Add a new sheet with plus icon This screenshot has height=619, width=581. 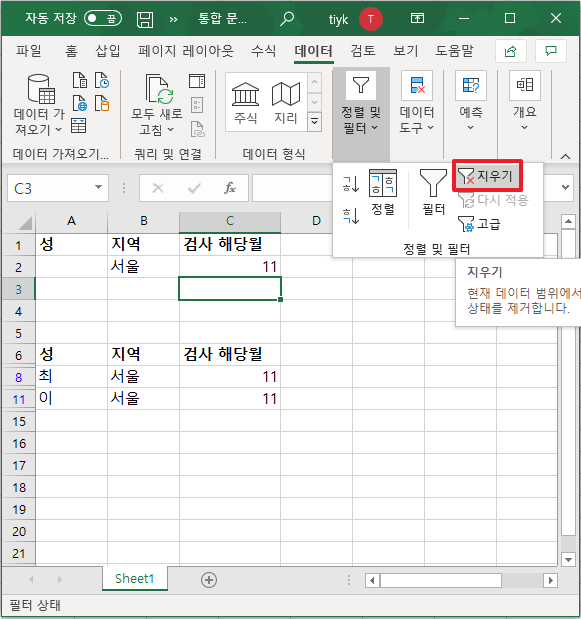tap(209, 580)
